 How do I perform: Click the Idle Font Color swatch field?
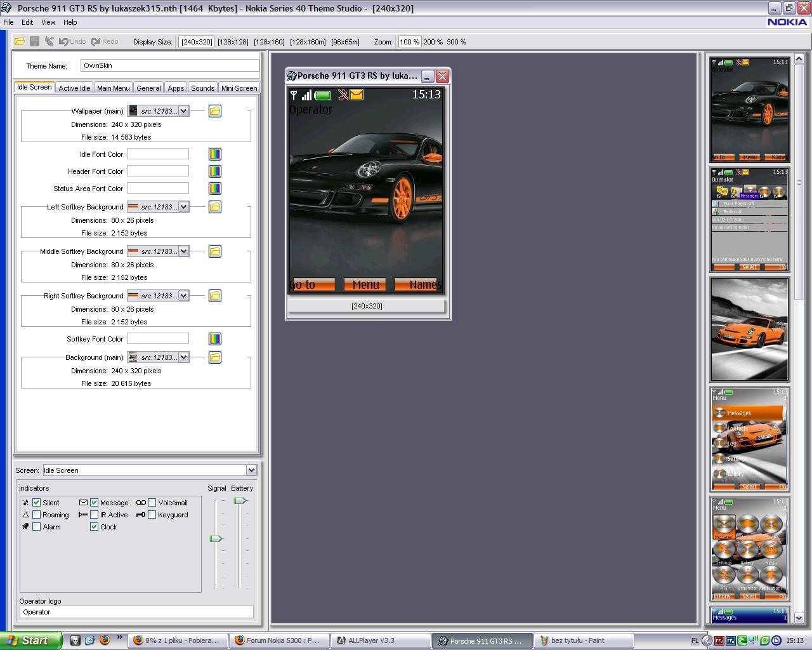[157, 154]
